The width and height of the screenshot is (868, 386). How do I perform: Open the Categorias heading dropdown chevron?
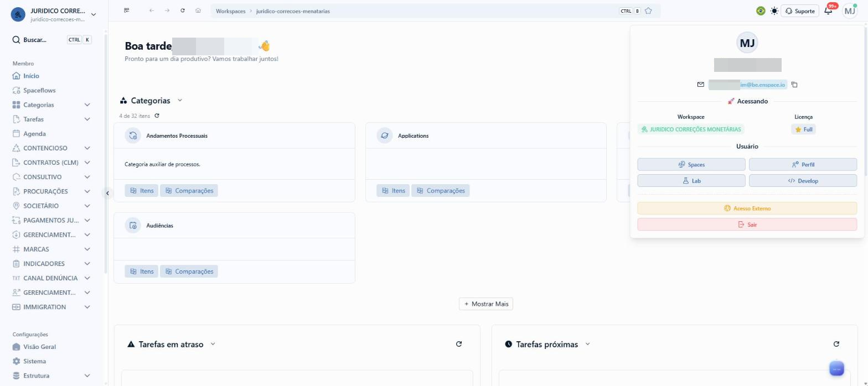[179, 101]
